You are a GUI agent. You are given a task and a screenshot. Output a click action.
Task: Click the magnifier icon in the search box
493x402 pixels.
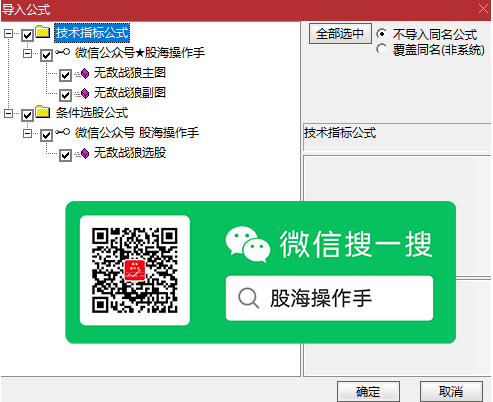(x=249, y=298)
